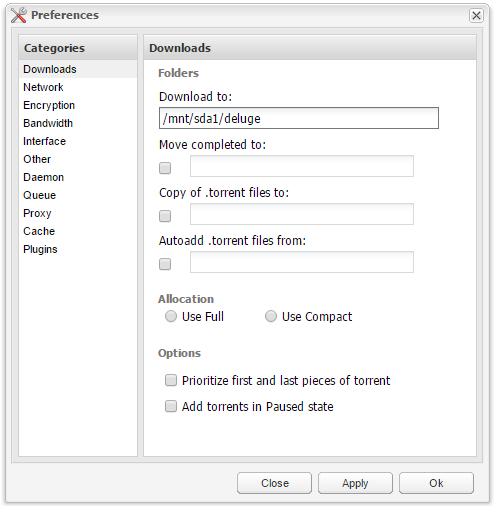
Task: Enable Autoadd .torrent files checkbox
Action: pyautogui.click(x=165, y=264)
